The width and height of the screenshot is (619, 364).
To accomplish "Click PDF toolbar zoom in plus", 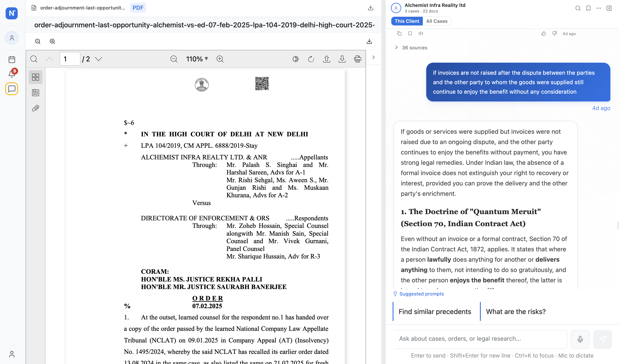I will coord(220,59).
